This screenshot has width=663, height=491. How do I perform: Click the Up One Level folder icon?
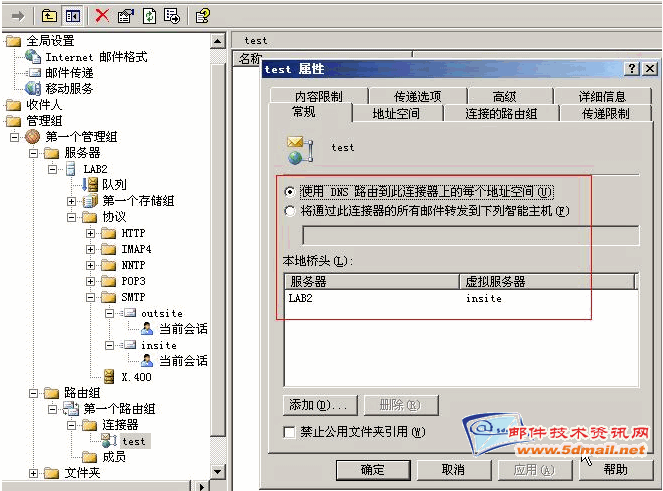tap(49, 15)
